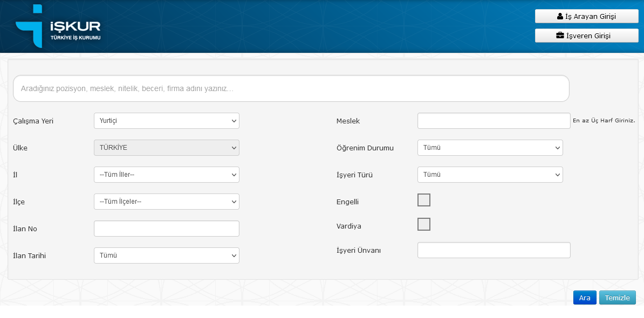Open the İşyeri Türü dropdown

tap(490, 175)
